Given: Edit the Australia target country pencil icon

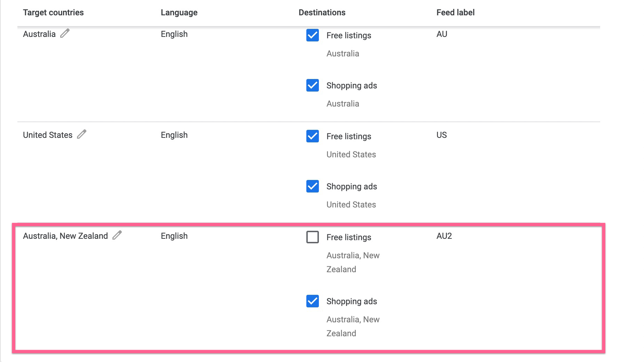Looking at the screenshot, I should tap(65, 33).
